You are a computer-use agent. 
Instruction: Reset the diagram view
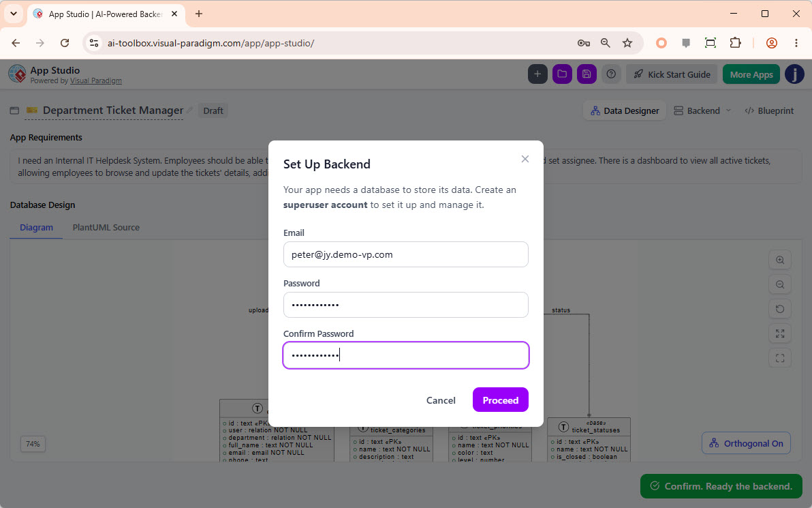tap(779, 309)
